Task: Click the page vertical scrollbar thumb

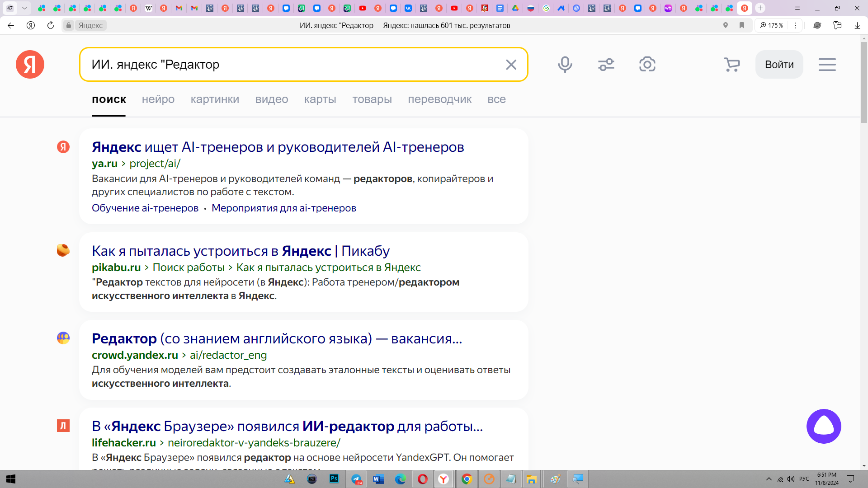Action: point(864,82)
